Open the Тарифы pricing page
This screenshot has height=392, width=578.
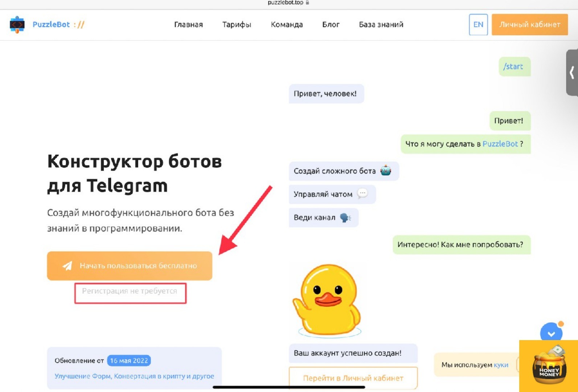237,25
